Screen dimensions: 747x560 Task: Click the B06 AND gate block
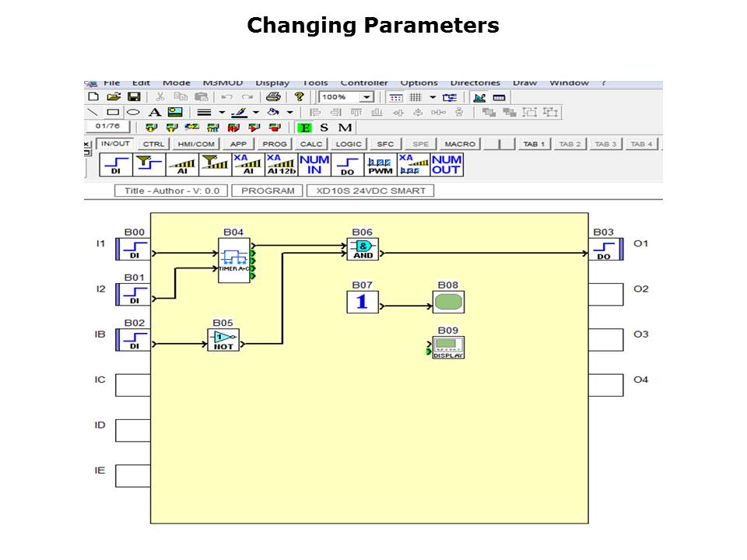tap(363, 249)
